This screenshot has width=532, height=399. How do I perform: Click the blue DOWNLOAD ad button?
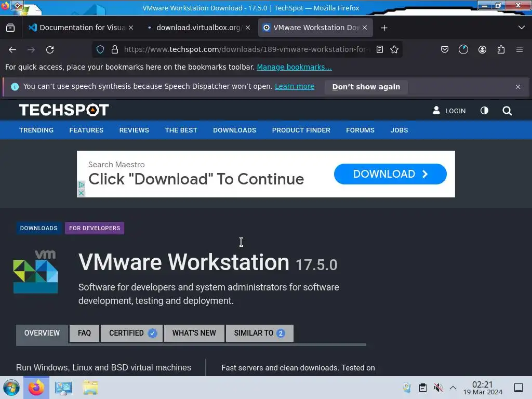pos(390,174)
